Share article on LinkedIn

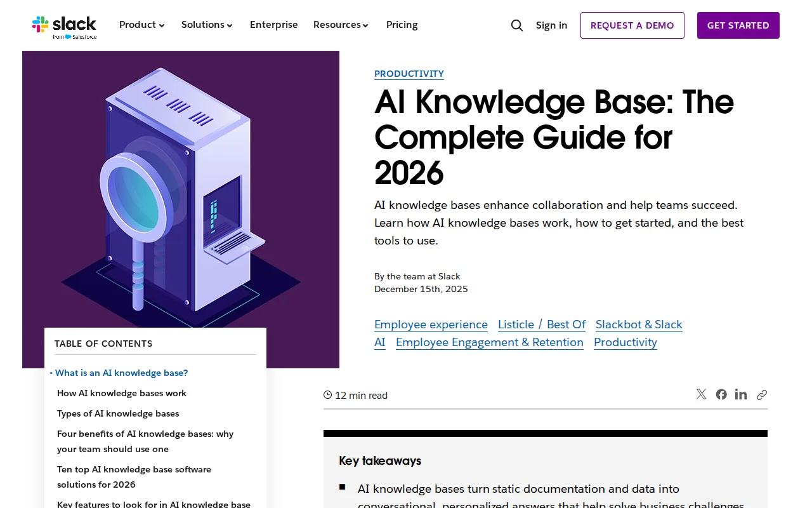(741, 394)
